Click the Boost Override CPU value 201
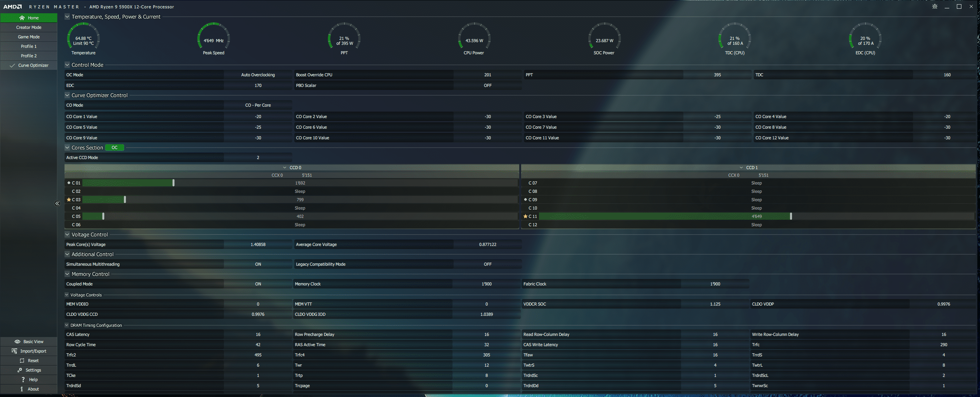Viewport: 980px width, 397px height. [x=487, y=75]
